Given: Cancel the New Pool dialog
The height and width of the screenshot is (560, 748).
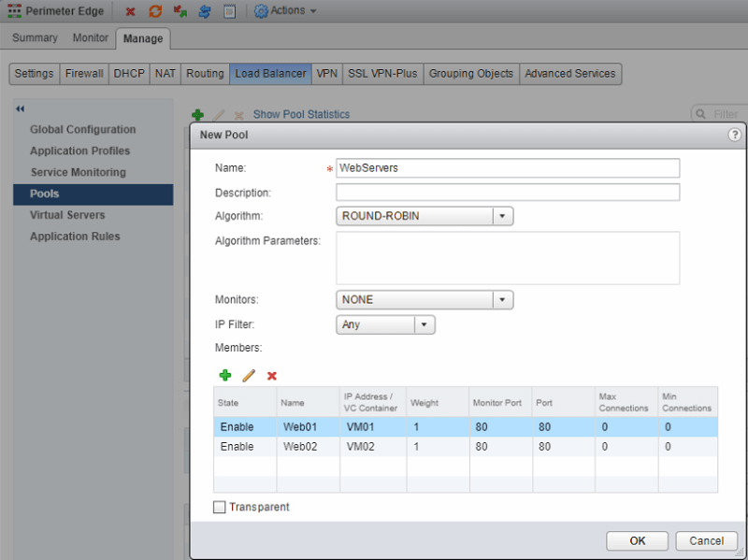Looking at the screenshot, I should click(x=706, y=540).
